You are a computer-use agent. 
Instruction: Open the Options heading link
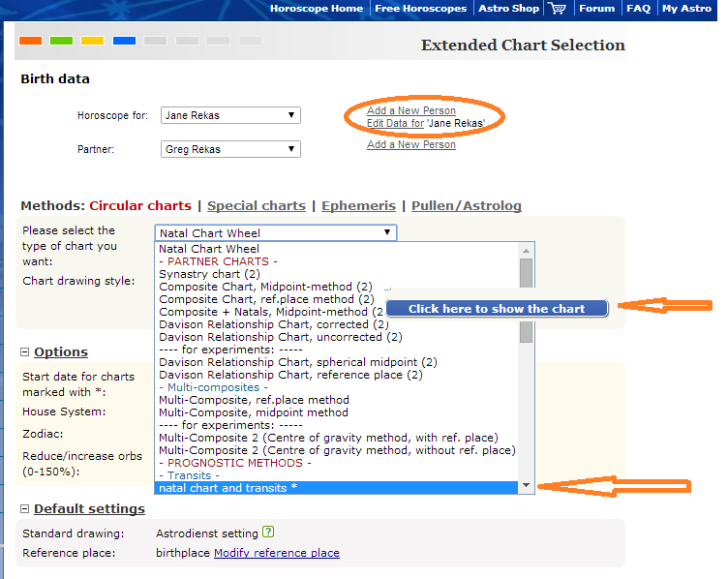[61, 351]
